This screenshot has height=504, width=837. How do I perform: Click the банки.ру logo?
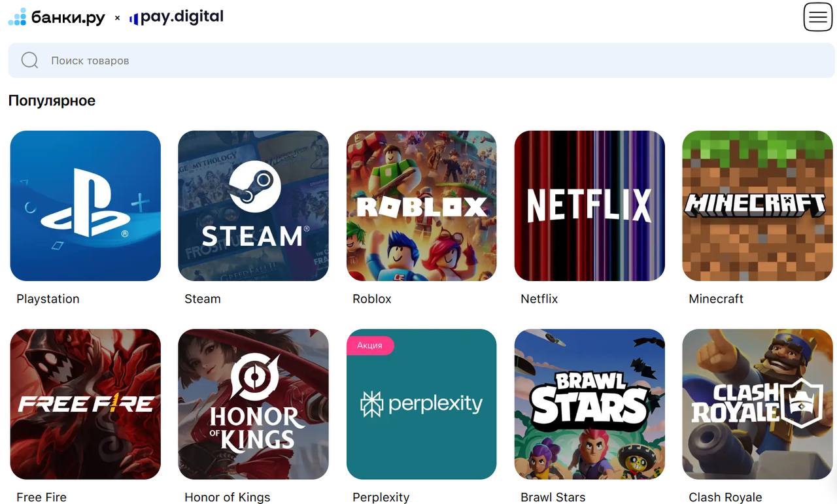[56, 17]
